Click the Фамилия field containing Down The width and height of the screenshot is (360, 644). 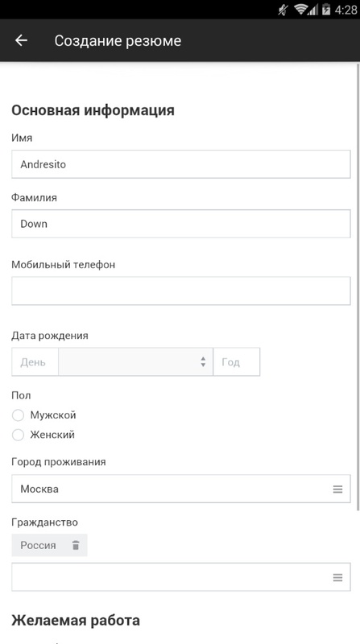pyautogui.click(x=181, y=224)
